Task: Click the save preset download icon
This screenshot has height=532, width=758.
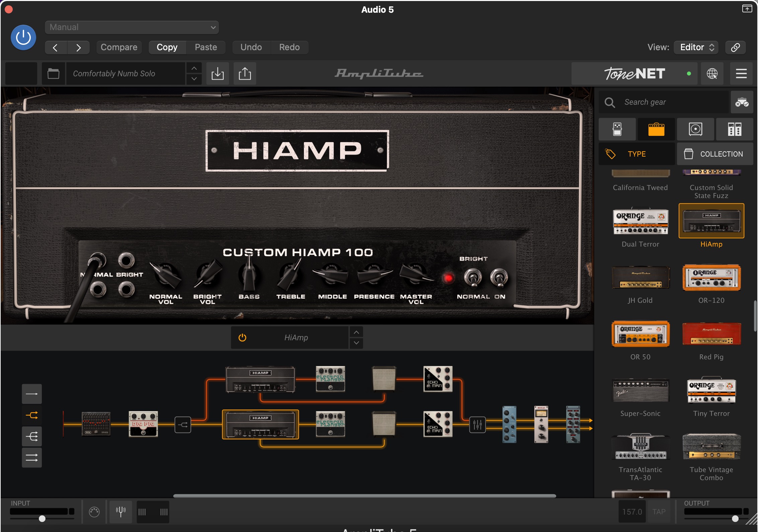Action: (218, 73)
